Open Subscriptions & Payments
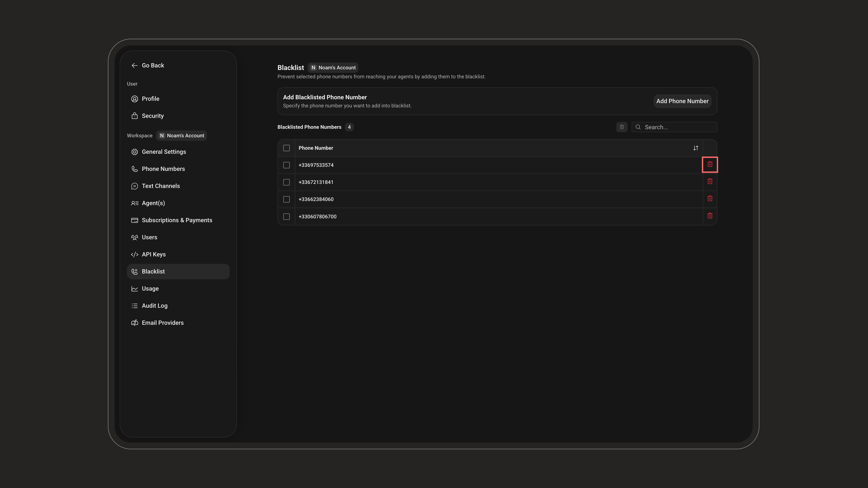Image resolution: width=868 pixels, height=488 pixels. tap(178, 220)
